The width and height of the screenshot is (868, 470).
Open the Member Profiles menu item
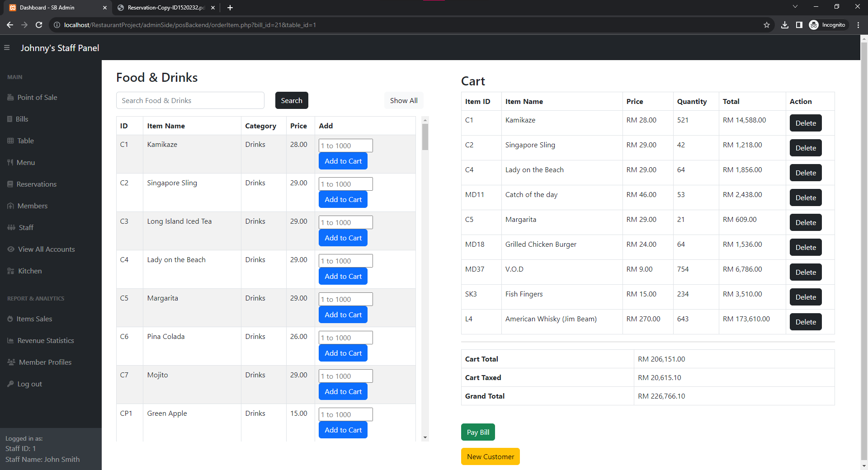coord(45,362)
